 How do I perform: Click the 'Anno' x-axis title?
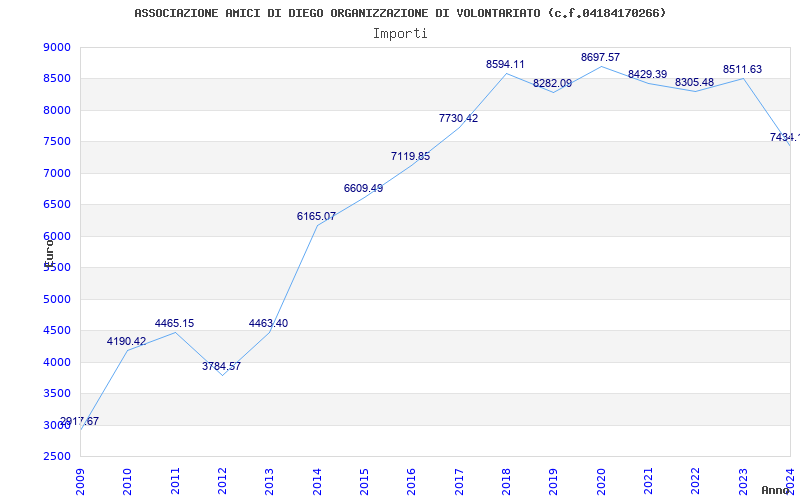(775, 490)
